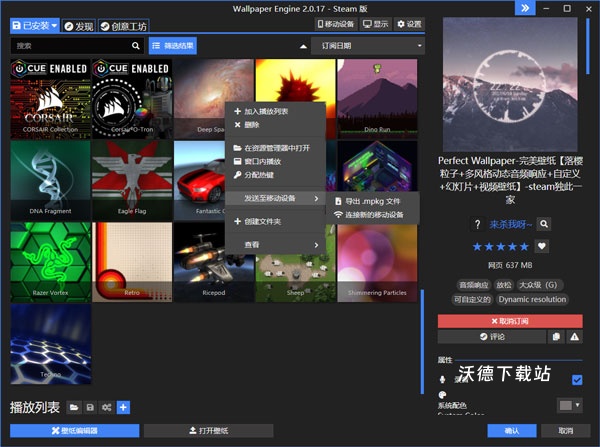Click the warning report triangle icon

click(x=574, y=337)
